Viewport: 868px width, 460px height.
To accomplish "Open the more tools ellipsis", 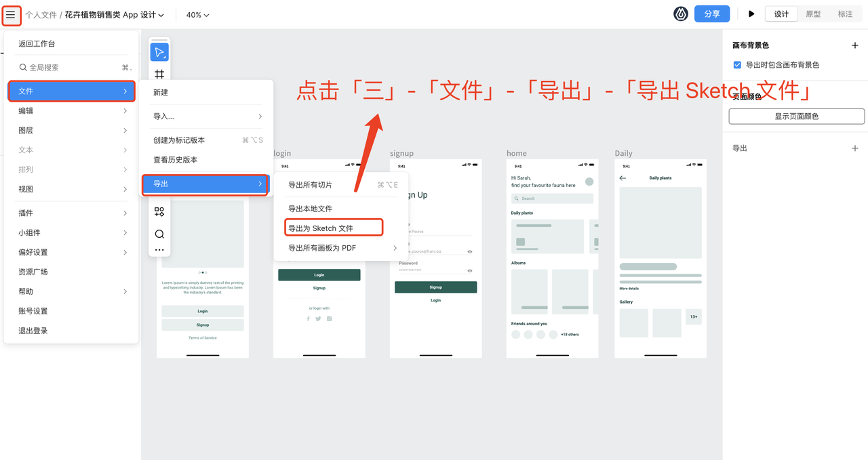I will [x=159, y=250].
